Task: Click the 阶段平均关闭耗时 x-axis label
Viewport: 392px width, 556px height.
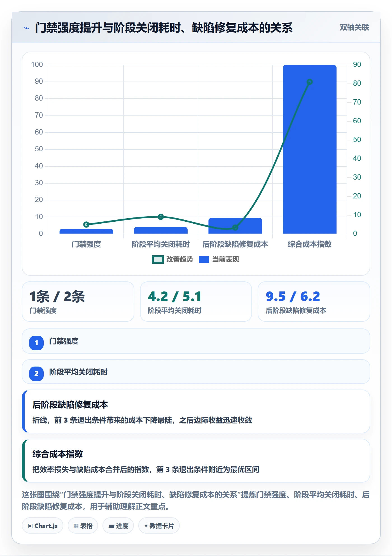Action: pos(161,244)
